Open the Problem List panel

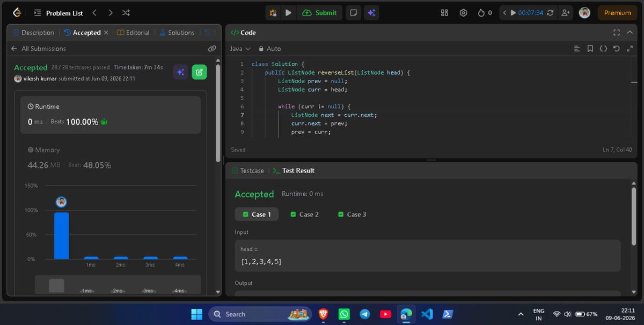click(58, 13)
